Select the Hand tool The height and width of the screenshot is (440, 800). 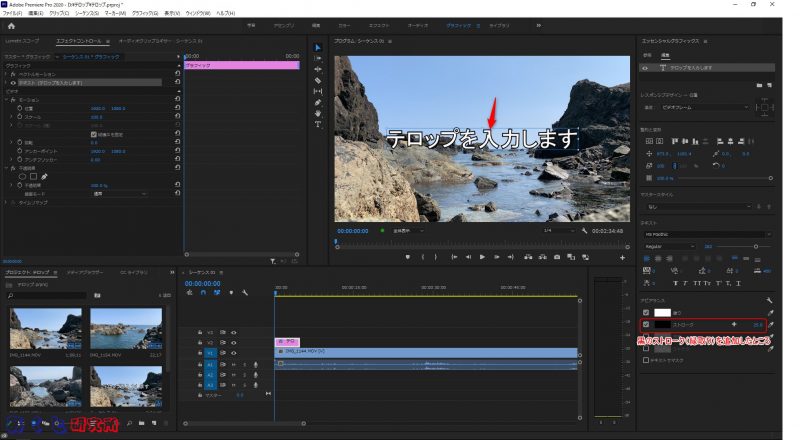click(x=318, y=113)
